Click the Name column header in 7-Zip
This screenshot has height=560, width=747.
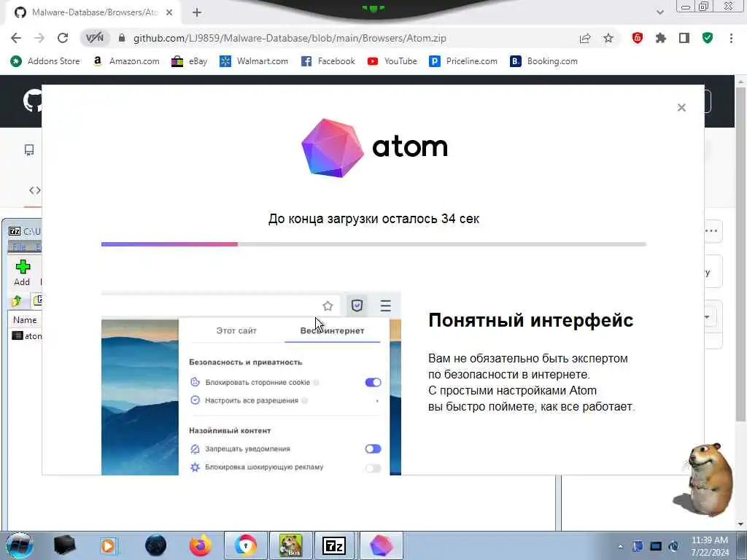point(25,320)
